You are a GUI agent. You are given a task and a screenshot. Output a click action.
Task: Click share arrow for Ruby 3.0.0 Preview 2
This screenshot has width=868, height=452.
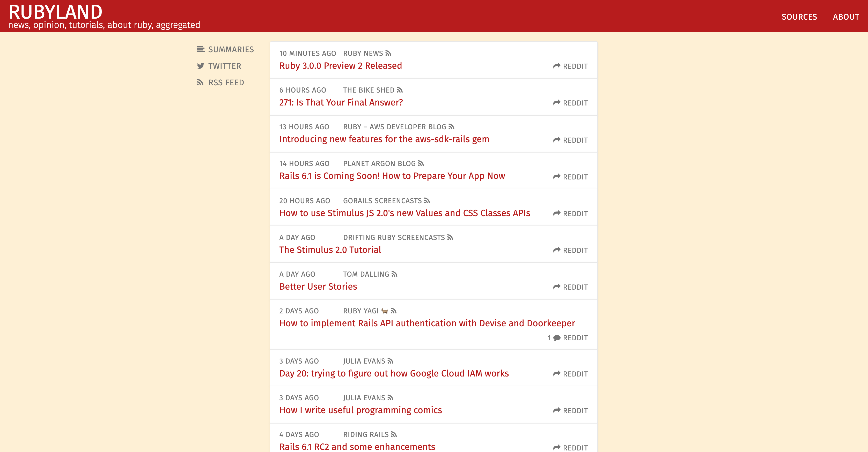pyautogui.click(x=557, y=66)
